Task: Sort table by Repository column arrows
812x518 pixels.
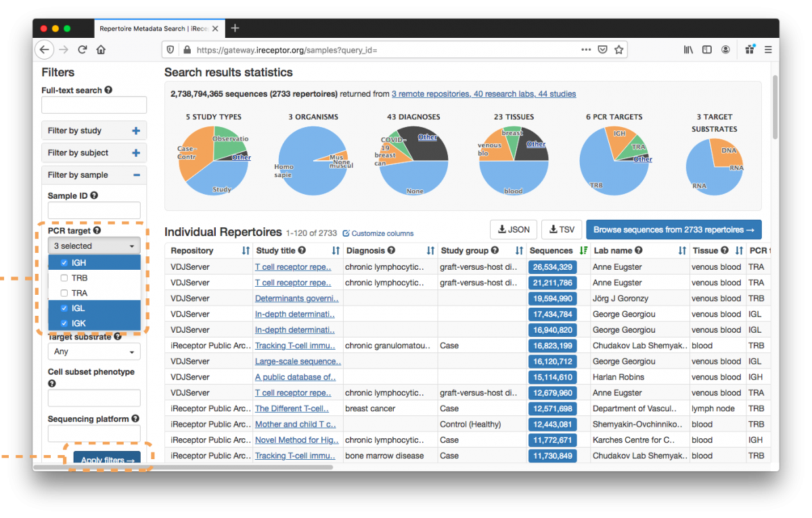Action: click(246, 251)
